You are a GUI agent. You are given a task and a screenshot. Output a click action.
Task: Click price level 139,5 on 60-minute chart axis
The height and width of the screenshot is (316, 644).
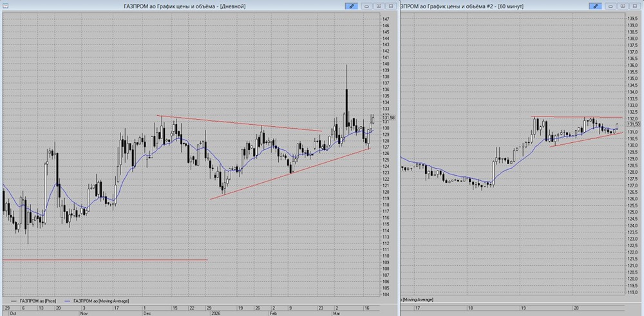[632, 19]
